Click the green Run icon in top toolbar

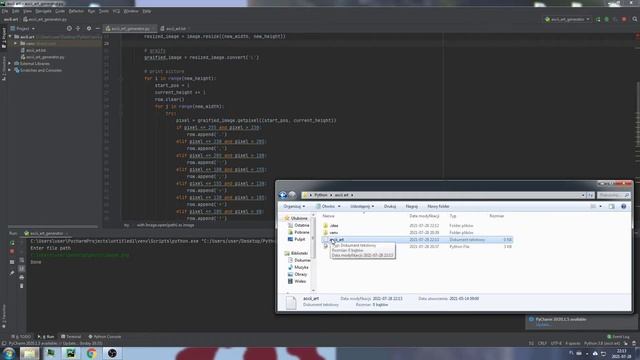coord(598,19)
